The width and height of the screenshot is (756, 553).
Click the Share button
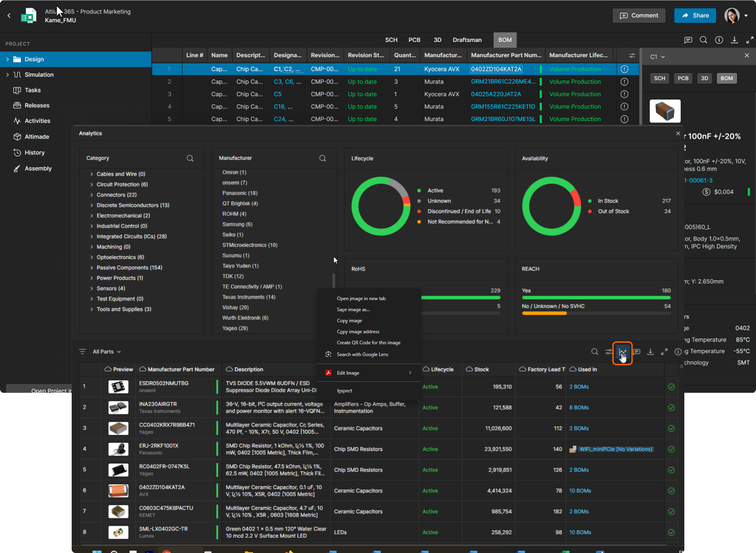695,15
